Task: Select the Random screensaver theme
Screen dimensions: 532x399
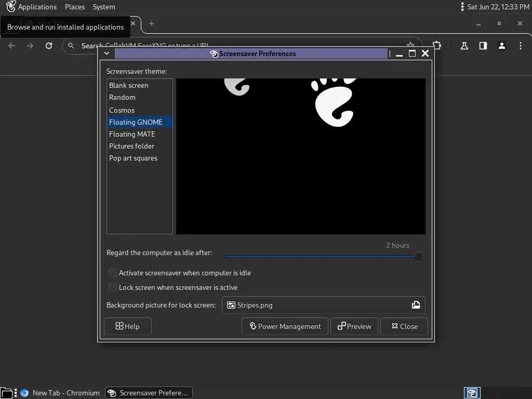Action: point(139,97)
